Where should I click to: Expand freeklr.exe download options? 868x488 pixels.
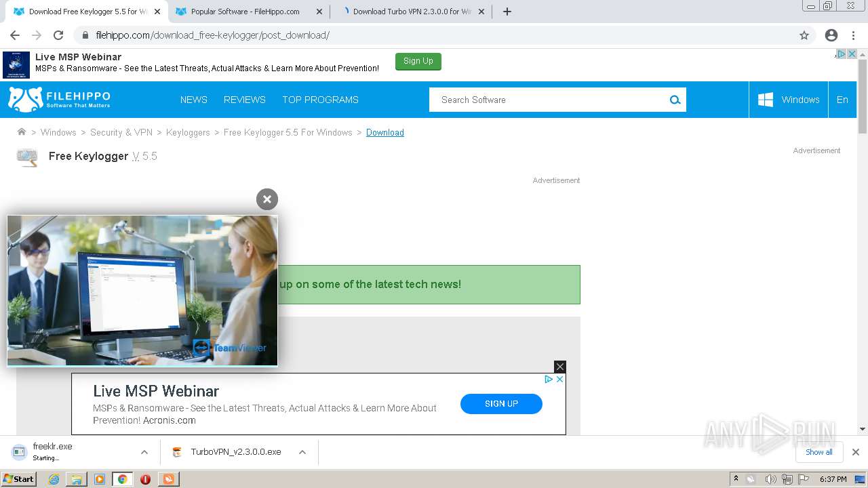144,452
